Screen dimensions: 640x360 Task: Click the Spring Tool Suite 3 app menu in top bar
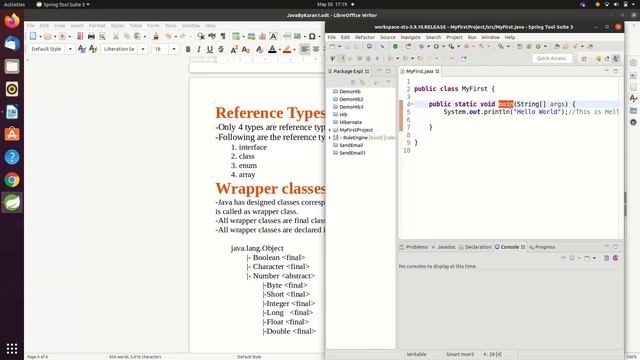(x=63, y=4)
